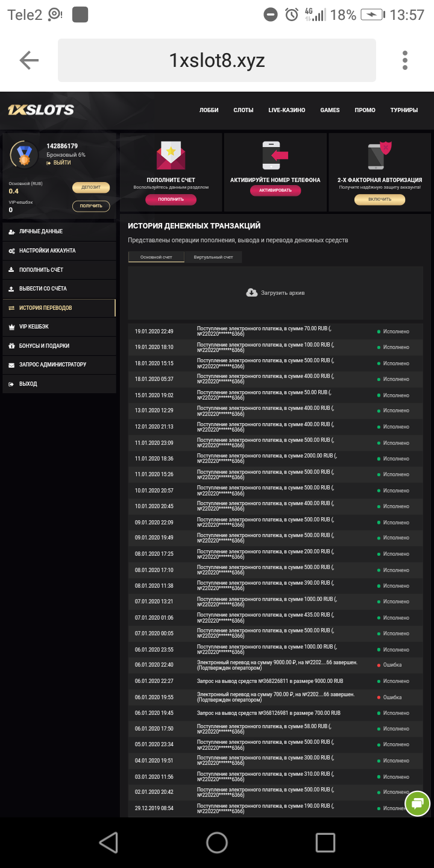This screenshot has width=434, height=868.
Task: Click the bronze medal avatar icon
Action: (24, 155)
